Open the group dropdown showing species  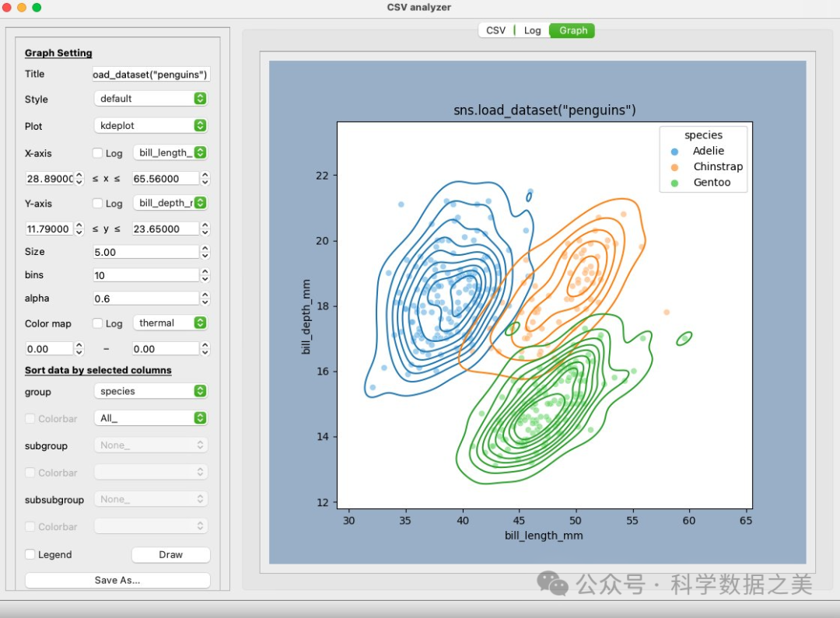coord(151,391)
